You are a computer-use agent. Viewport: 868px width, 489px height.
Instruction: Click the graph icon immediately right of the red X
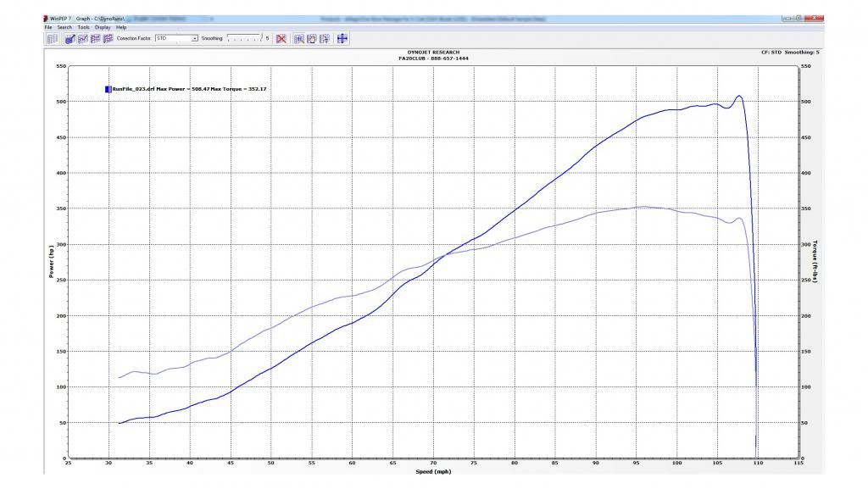(x=298, y=38)
